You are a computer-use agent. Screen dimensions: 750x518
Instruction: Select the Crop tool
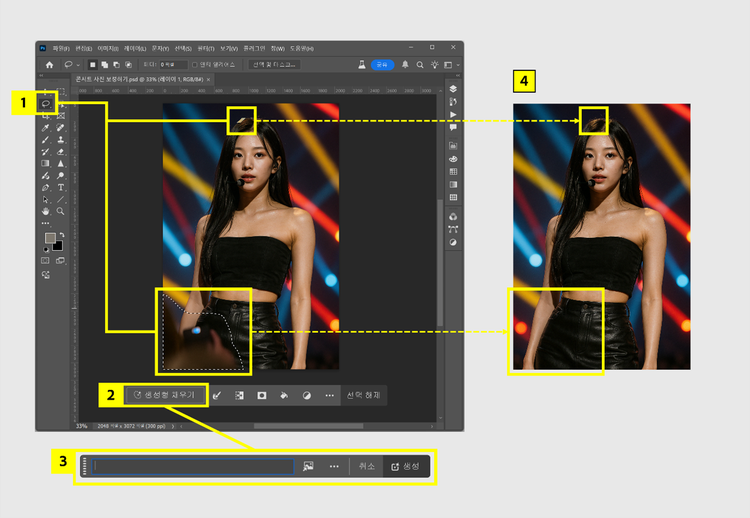pyautogui.click(x=46, y=116)
